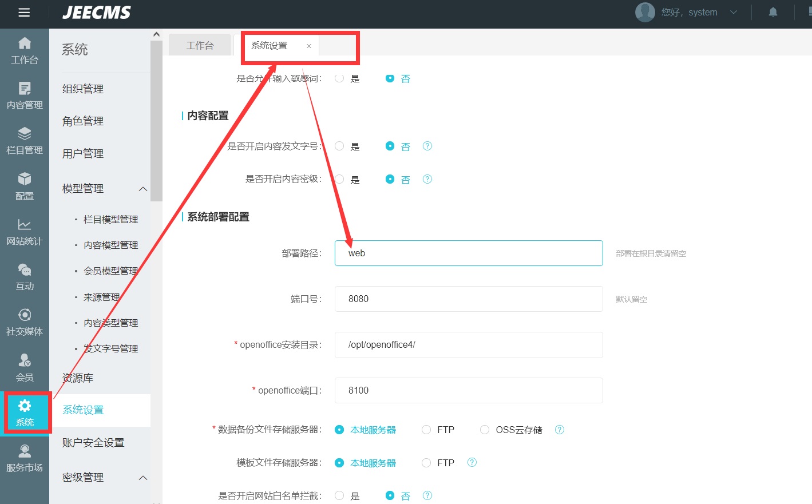Switch to the 系统设置 tab
The width and height of the screenshot is (812, 504).
270,46
